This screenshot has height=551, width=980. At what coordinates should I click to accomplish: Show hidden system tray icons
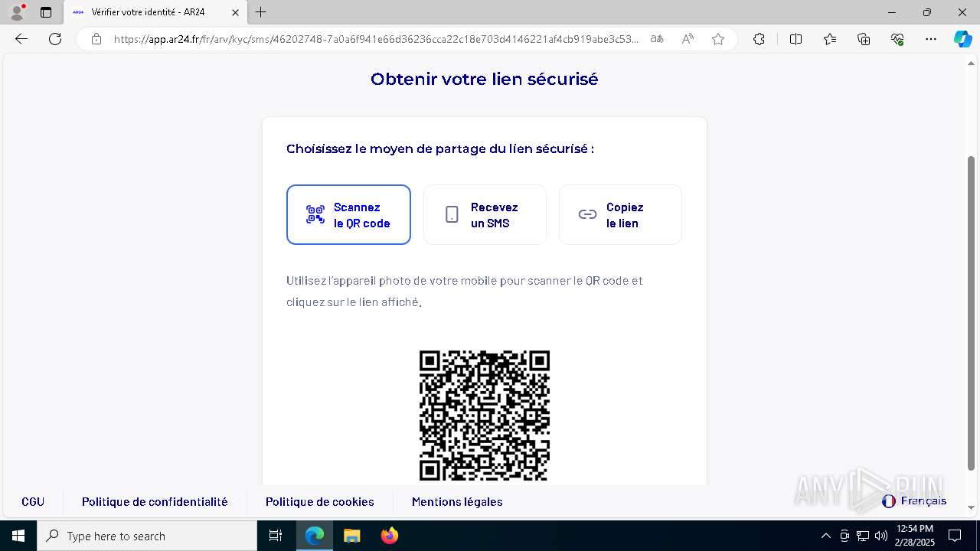point(825,536)
